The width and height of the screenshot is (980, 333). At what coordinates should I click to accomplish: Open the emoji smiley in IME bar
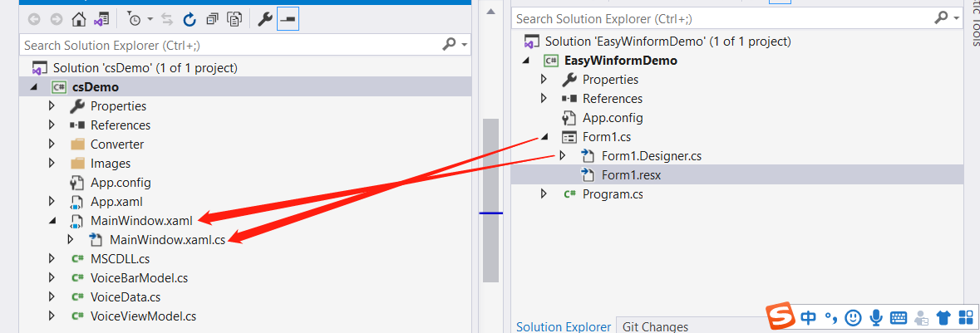[853, 317]
